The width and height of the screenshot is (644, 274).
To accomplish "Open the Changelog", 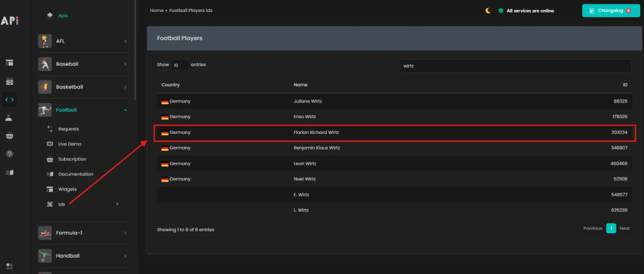I will pyautogui.click(x=606, y=11).
